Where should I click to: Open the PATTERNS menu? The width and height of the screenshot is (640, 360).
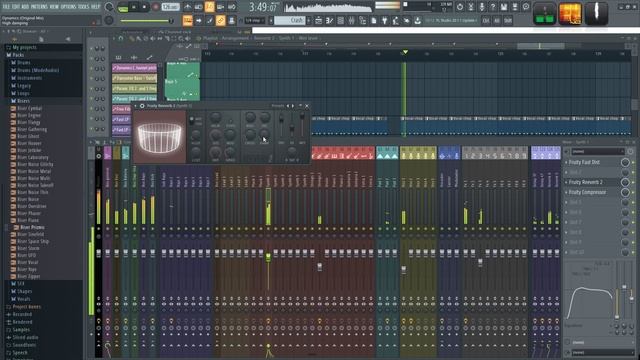39,7
